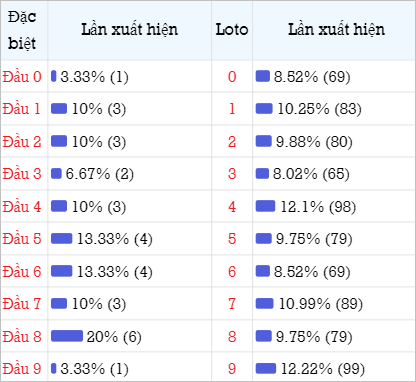This screenshot has width=416, height=382.
Task: Click the Đầu 6 row label
Action: coord(22,272)
